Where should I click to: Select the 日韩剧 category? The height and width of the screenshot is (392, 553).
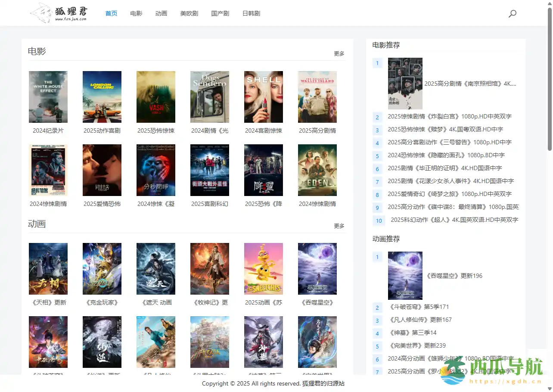click(x=251, y=13)
